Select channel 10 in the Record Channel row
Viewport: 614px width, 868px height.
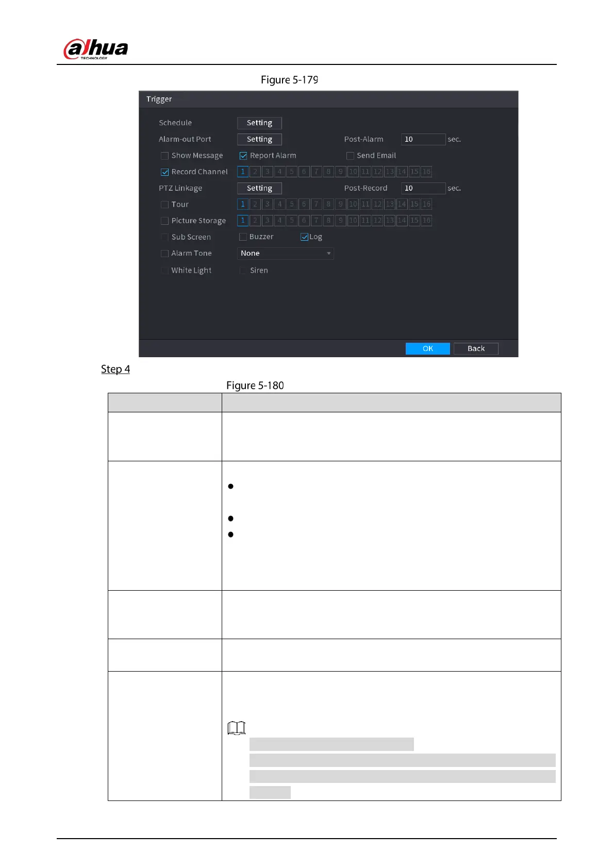pyautogui.click(x=353, y=172)
